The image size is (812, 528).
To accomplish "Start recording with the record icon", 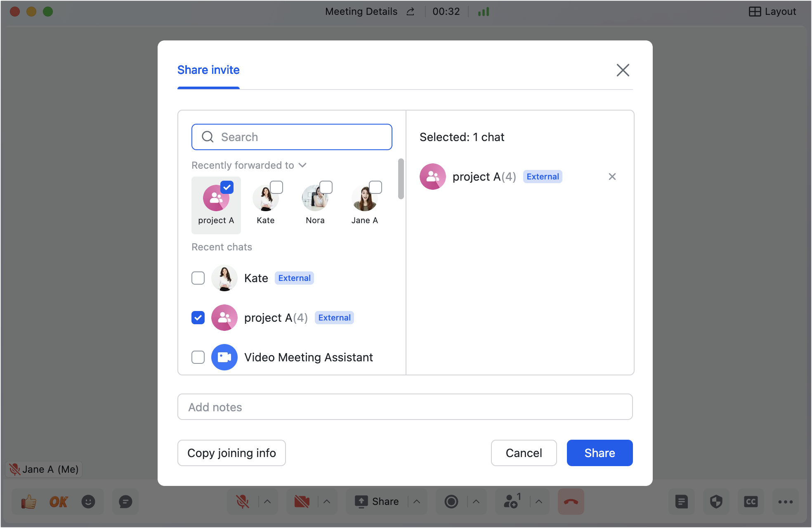I will 451,502.
